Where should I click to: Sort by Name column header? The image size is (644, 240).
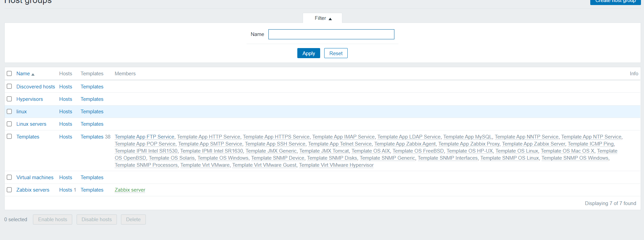pyautogui.click(x=26, y=74)
